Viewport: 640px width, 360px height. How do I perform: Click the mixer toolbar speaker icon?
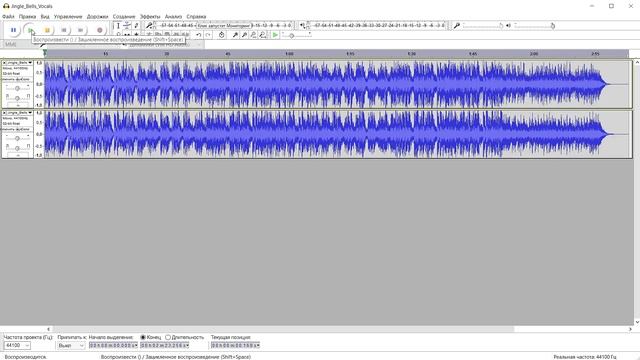(509, 26)
